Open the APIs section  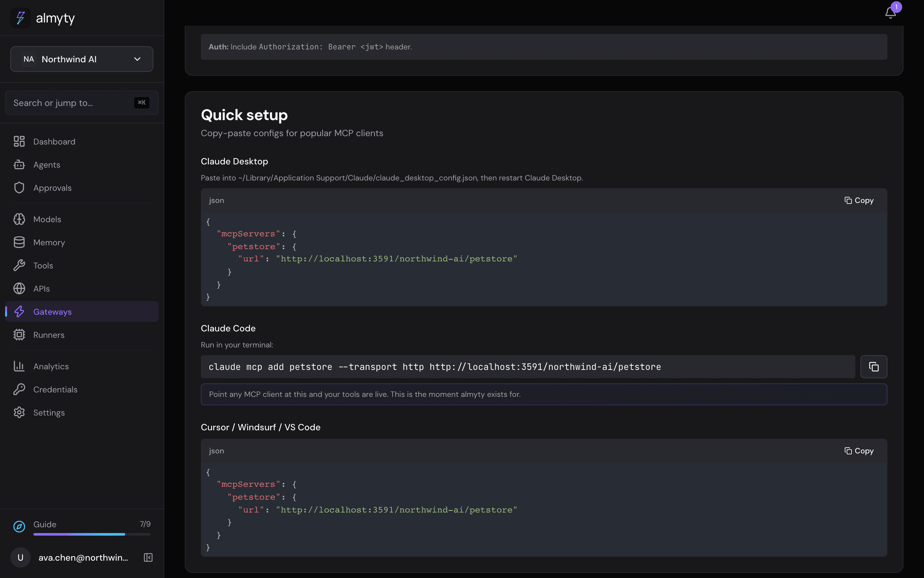point(82,289)
